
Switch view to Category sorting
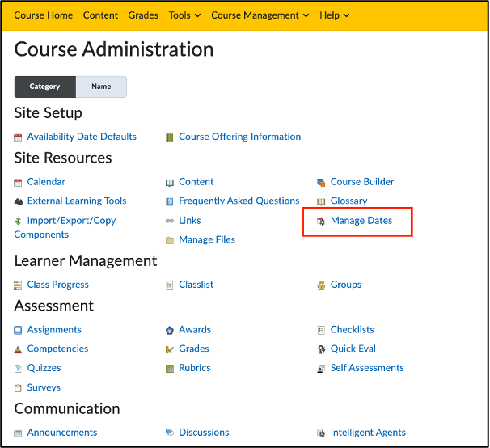pyautogui.click(x=45, y=87)
